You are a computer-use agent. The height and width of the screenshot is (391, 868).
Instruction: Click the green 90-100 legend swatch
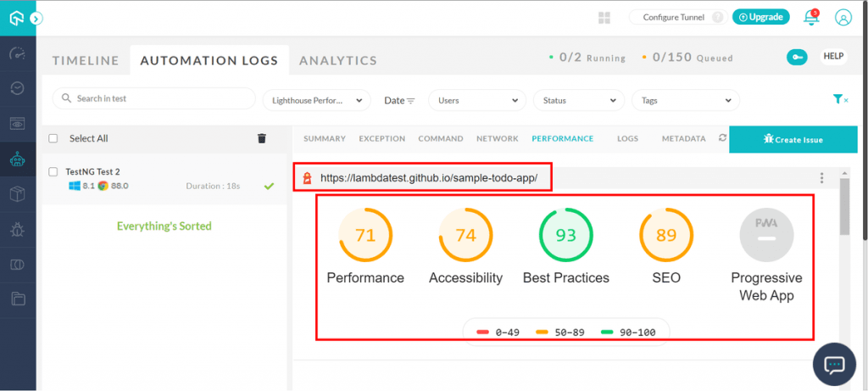point(607,332)
